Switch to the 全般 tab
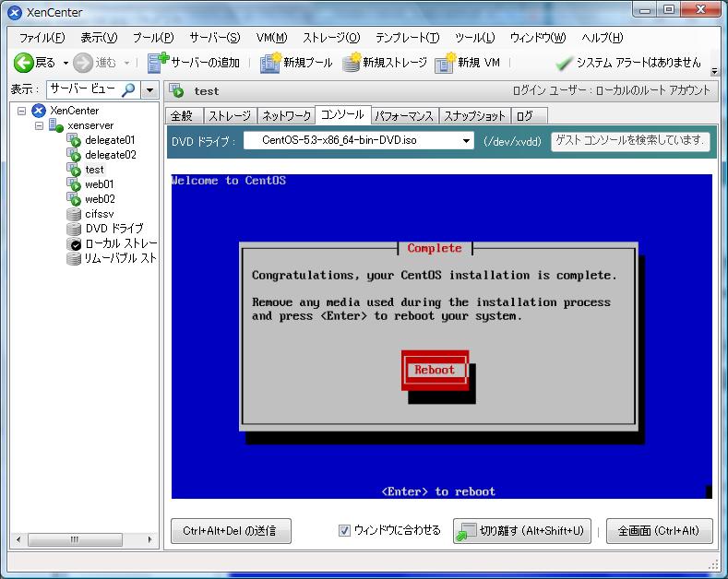This screenshot has width=728, height=579. (x=184, y=115)
